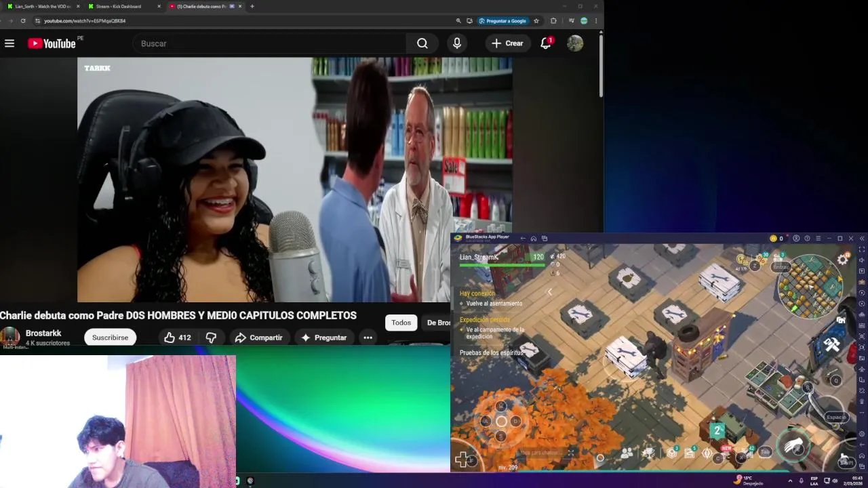Click Preguntar a Google button

(503, 21)
